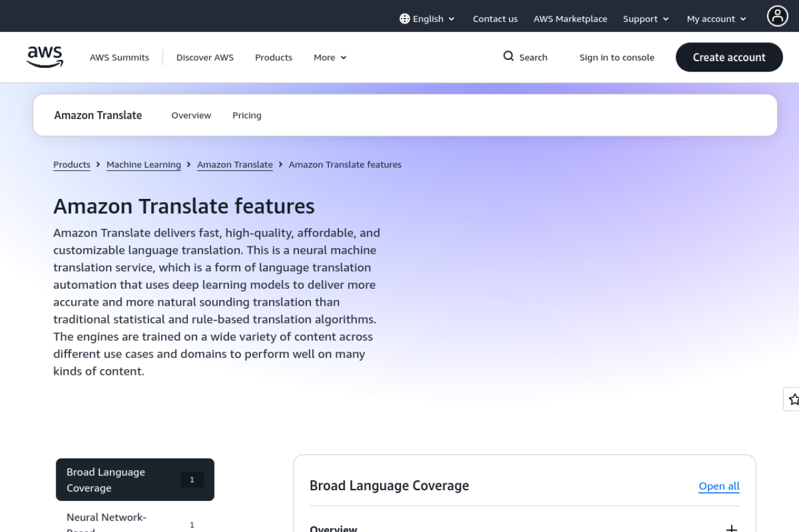Click Sign in to console
Image resolution: width=799 pixels, height=532 pixels.
click(617, 57)
